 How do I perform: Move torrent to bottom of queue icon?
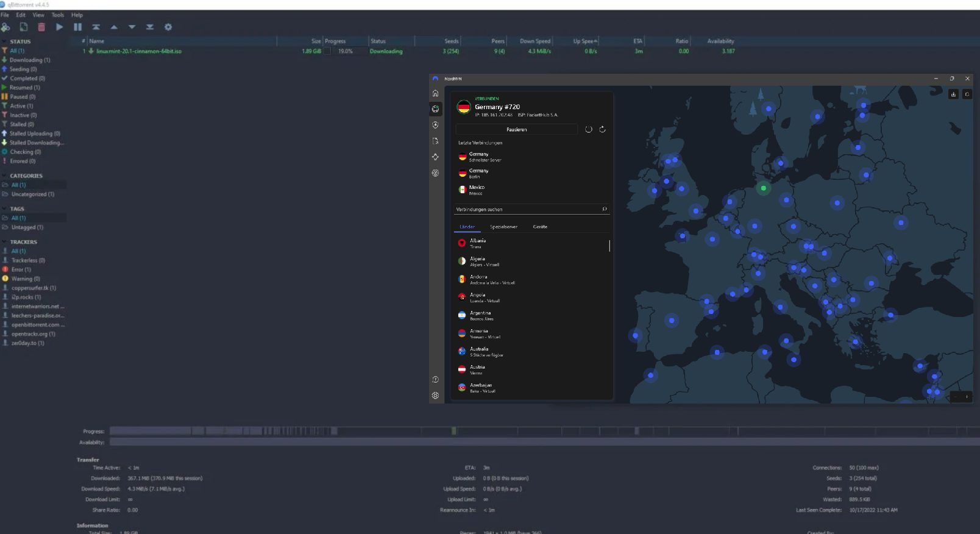click(x=150, y=27)
